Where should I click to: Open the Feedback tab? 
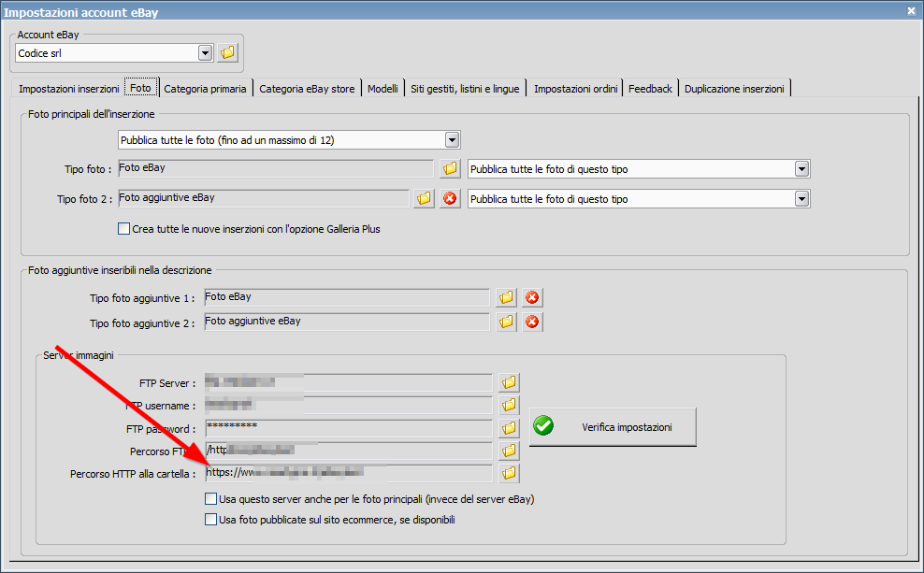point(650,89)
